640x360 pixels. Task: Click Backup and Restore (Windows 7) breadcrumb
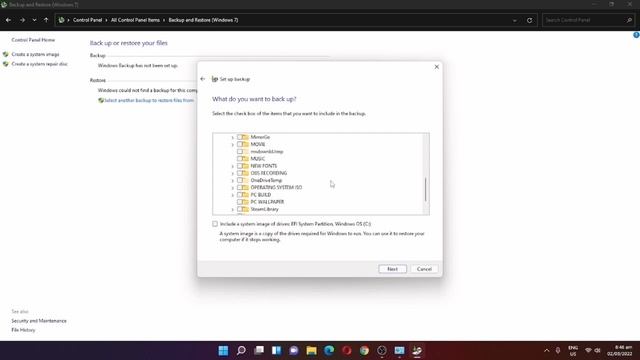pos(203,20)
